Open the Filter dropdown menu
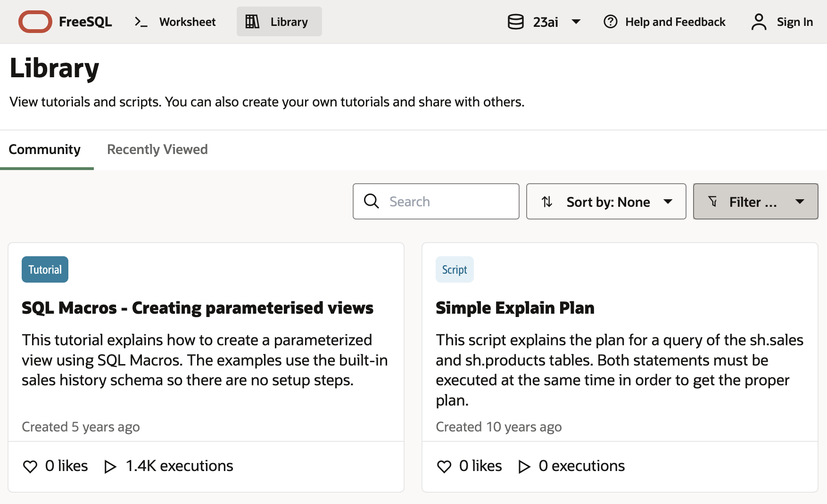 [x=755, y=202]
